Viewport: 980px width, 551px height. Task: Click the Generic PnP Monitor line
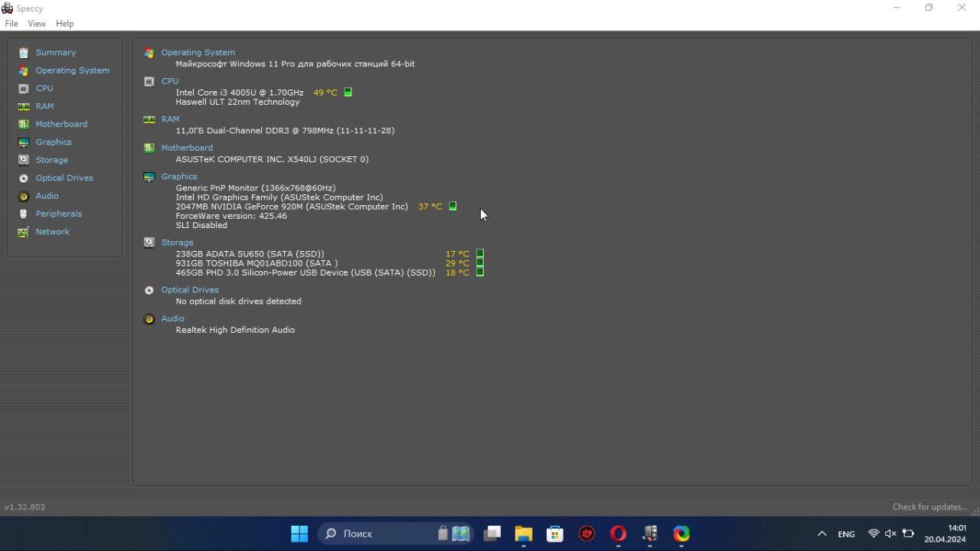click(255, 187)
